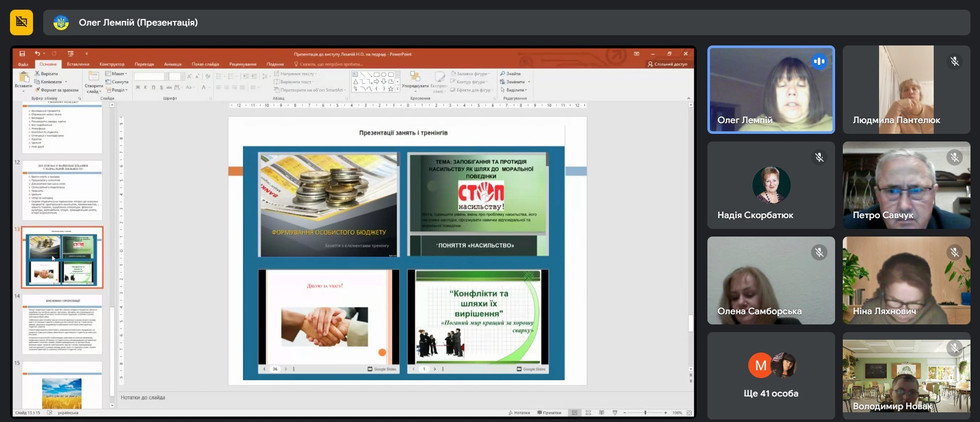Image resolution: width=980 pixels, height=422 pixels.
Task: Click the personal budget coins presentation image
Action: (328, 204)
